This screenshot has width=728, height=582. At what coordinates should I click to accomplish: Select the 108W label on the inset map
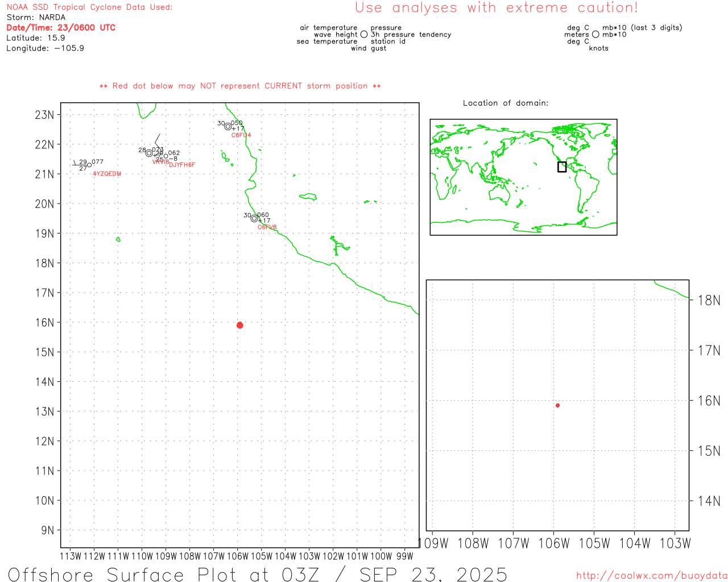[x=473, y=543]
